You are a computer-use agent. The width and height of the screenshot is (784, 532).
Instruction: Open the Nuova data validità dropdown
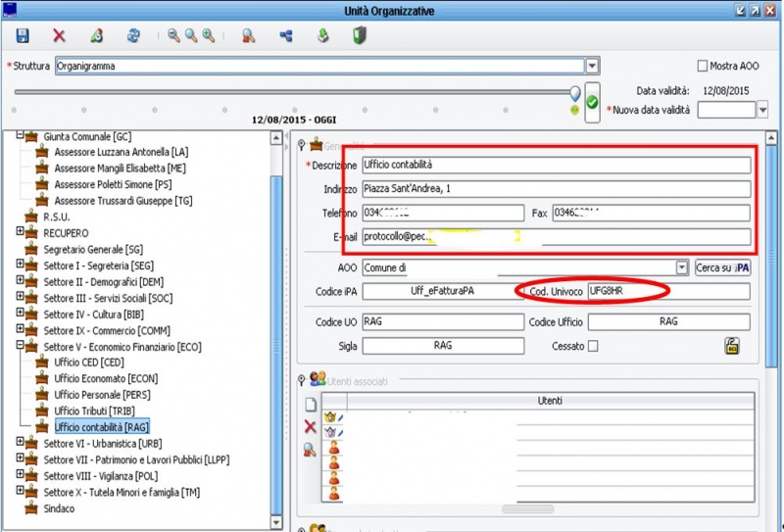762,110
